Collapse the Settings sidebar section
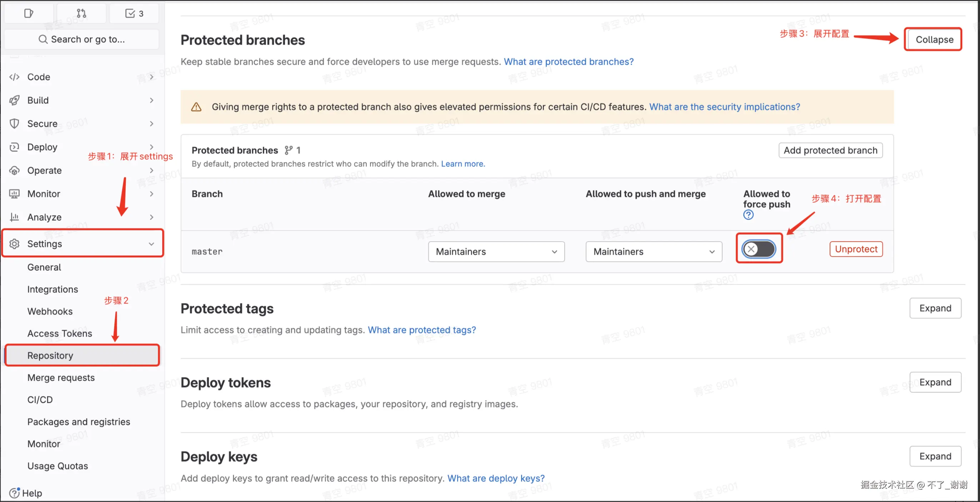 [82, 244]
